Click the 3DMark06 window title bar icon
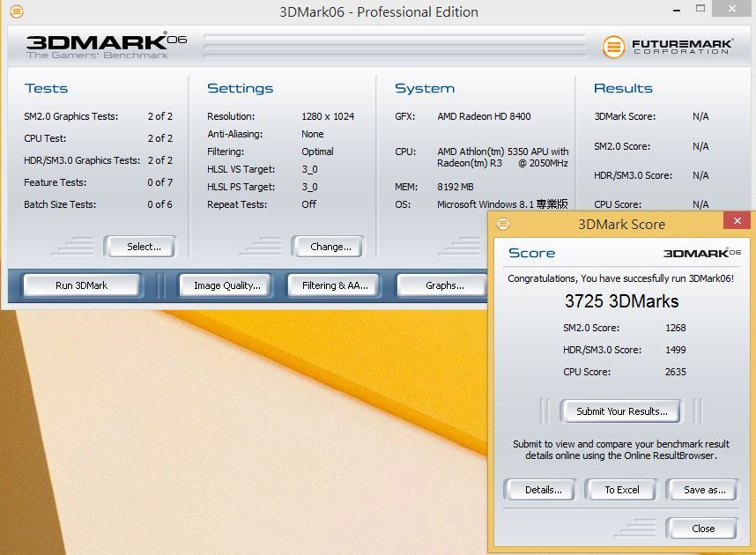The image size is (756, 555). [x=17, y=11]
